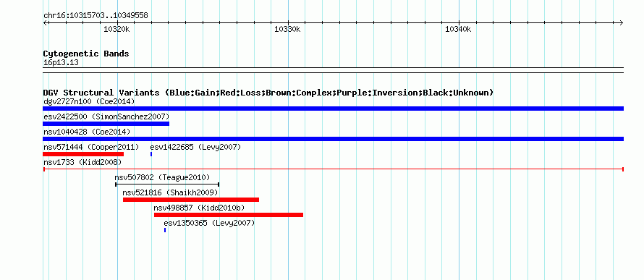Screen dimensions: 644x280
Task: Open the nsv521816 (Shaikh2009) label
Action: click(x=170, y=192)
